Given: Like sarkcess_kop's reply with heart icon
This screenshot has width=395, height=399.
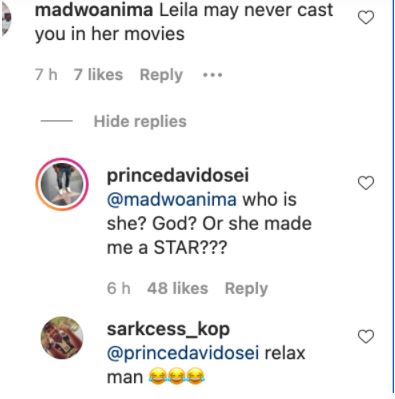Looking at the screenshot, I should [x=366, y=336].
